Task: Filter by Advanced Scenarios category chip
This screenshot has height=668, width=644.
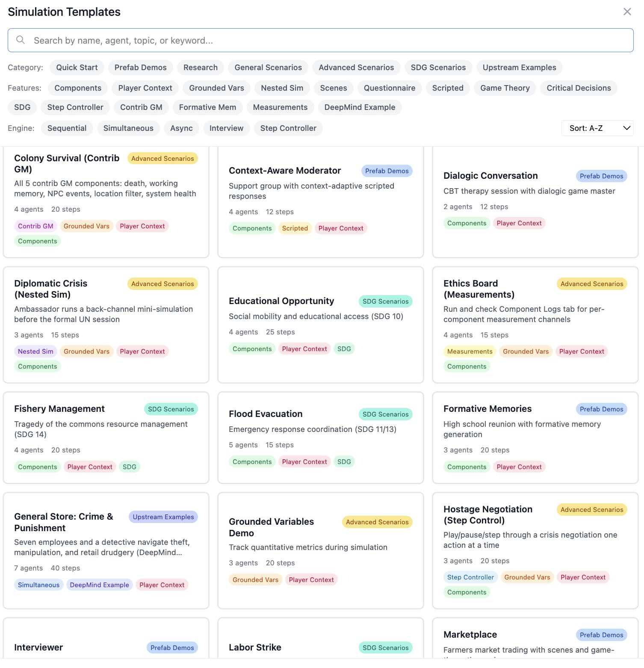Action: point(356,68)
